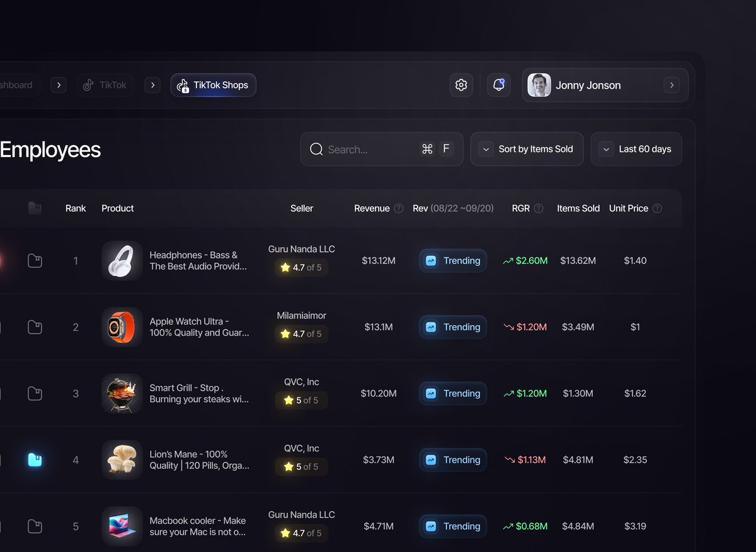Click the 5 of 5 rating in Smart Grill row
Viewport: 756px width, 552px height.
301,400
